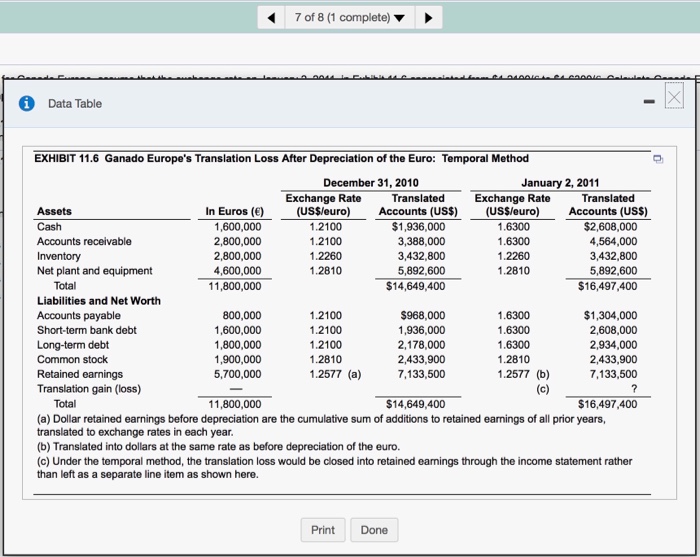Click the copy table icon near exhibit title
The image size is (700, 557).
[x=658, y=159]
